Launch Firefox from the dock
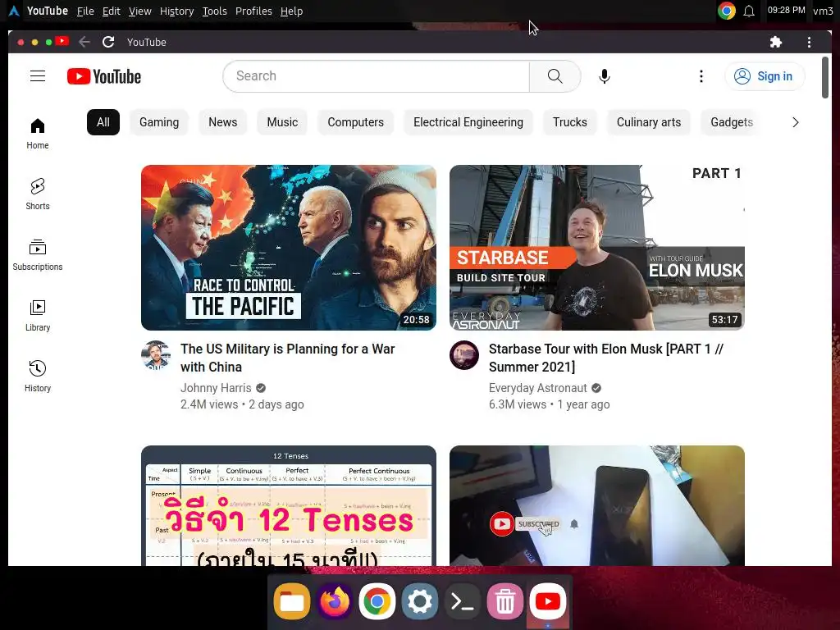Viewport: 840px width, 630px height. (335, 601)
